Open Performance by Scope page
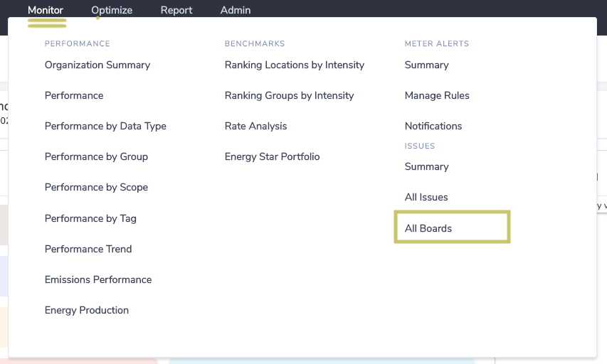Screen dimensions: 607x364 [96, 187]
